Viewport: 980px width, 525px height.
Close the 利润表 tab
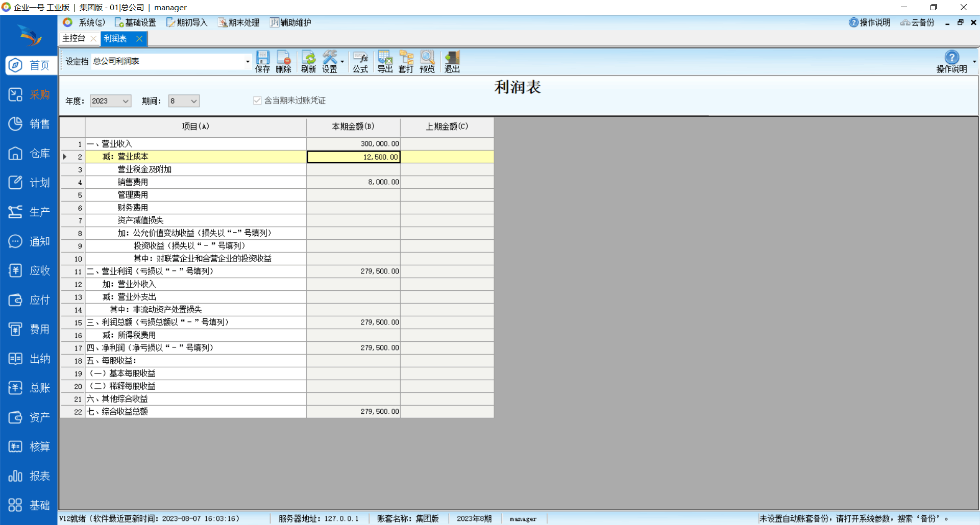139,38
